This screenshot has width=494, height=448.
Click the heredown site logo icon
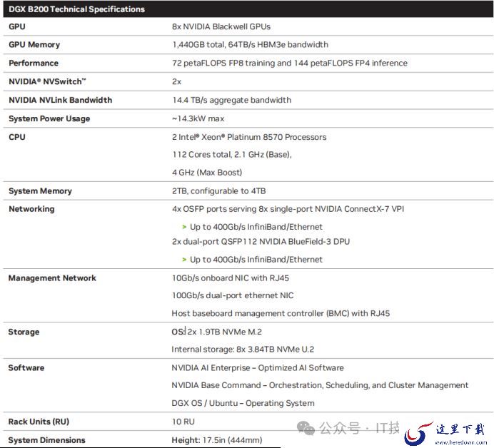pyautogui.click(x=419, y=433)
